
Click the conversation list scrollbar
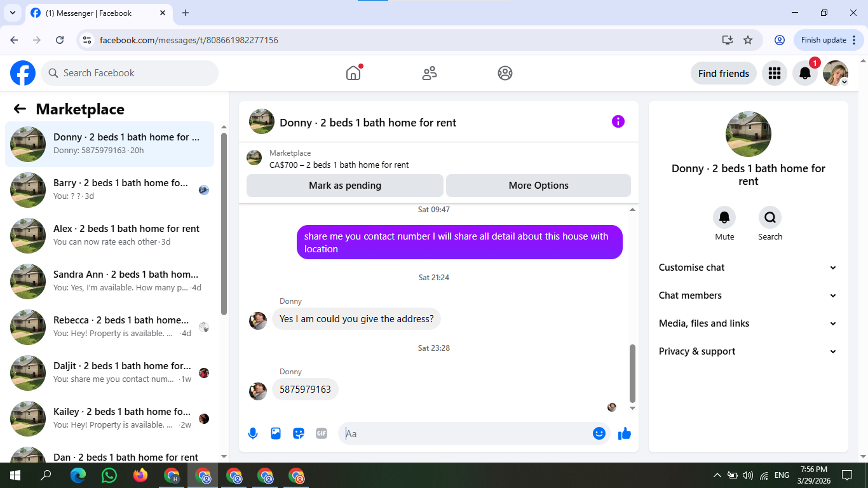224,224
